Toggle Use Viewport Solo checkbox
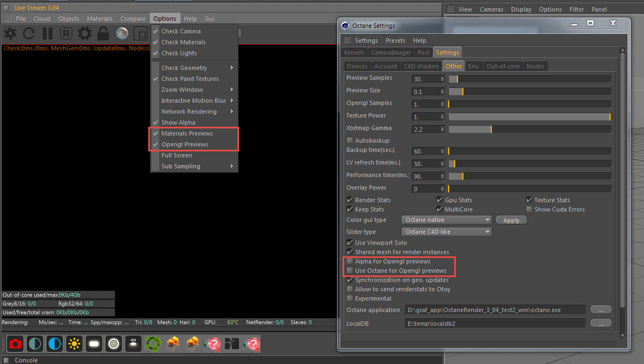The image size is (644, 364). pos(350,243)
